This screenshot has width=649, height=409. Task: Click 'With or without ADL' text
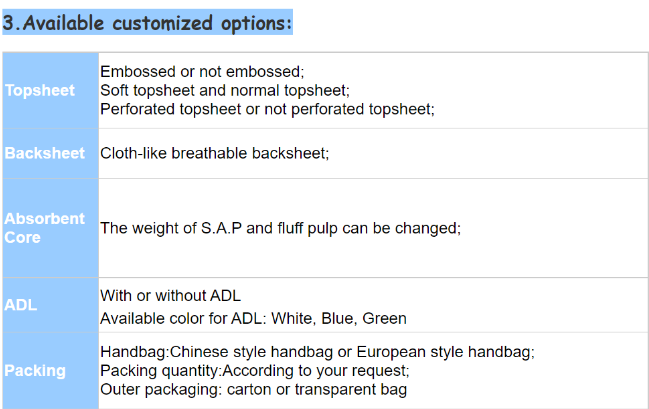point(170,296)
